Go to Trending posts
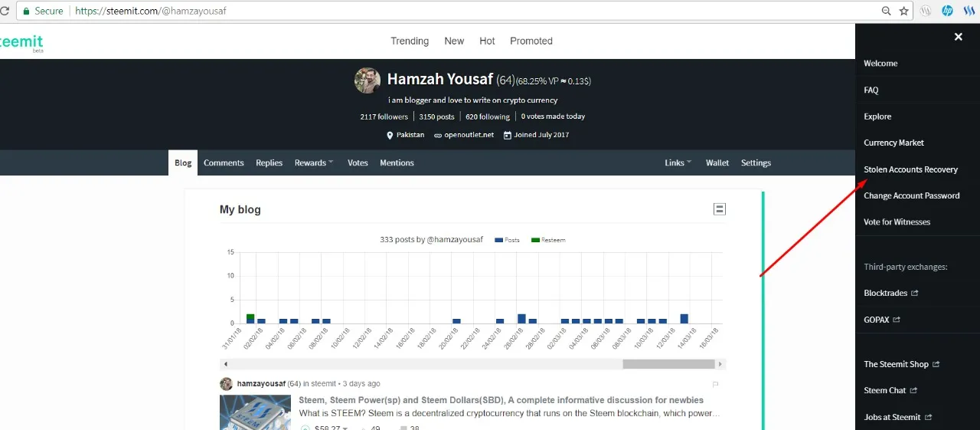Image resolution: width=980 pixels, height=430 pixels. (x=410, y=41)
